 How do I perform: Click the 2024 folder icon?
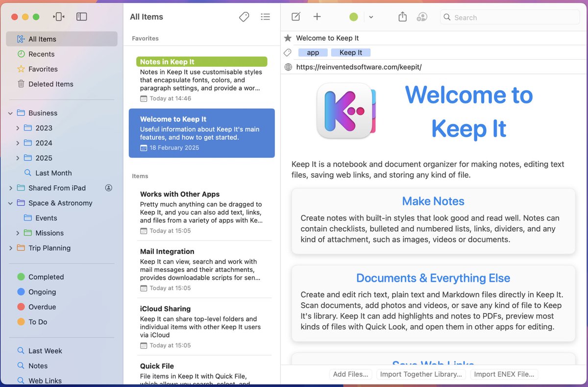(x=28, y=143)
